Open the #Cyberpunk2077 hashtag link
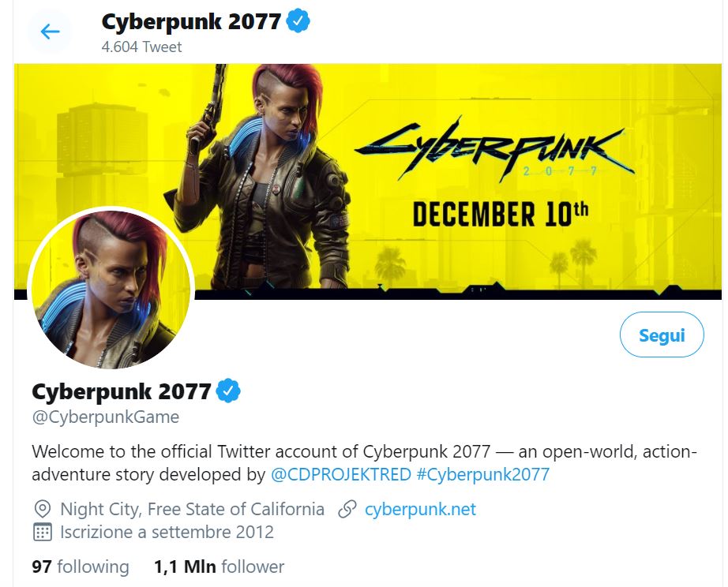This screenshot has width=728, height=587. pos(482,475)
